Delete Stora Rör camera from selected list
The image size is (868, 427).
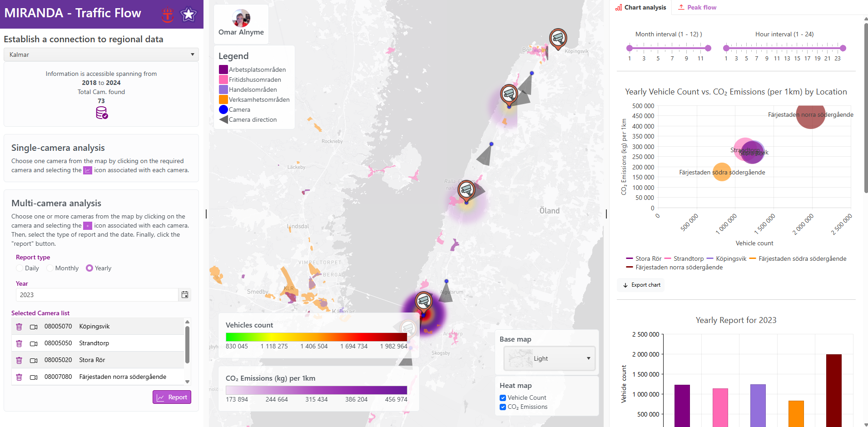19,360
